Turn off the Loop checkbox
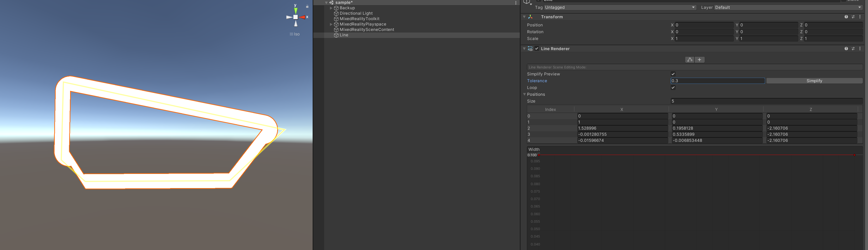The width and height of the screenshot is (868, 250). click(673, 87)
